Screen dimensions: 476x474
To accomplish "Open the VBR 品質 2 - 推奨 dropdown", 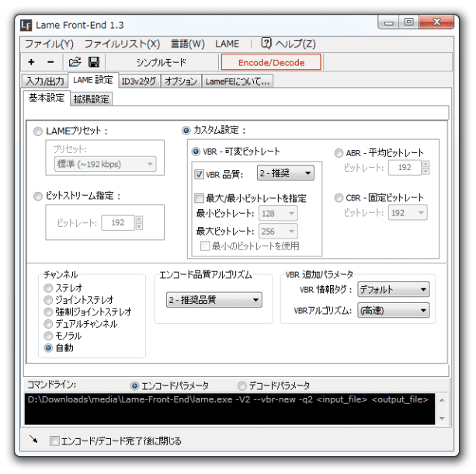I will click(285, 173).
